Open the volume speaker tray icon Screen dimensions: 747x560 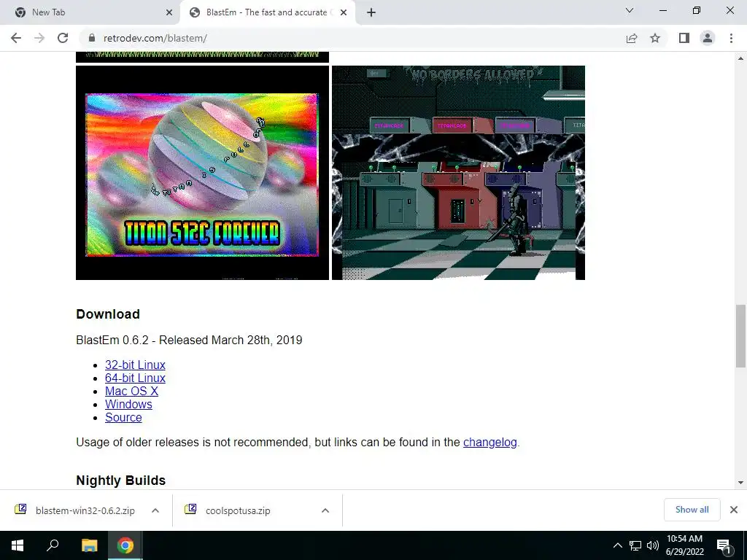point(653,545)
